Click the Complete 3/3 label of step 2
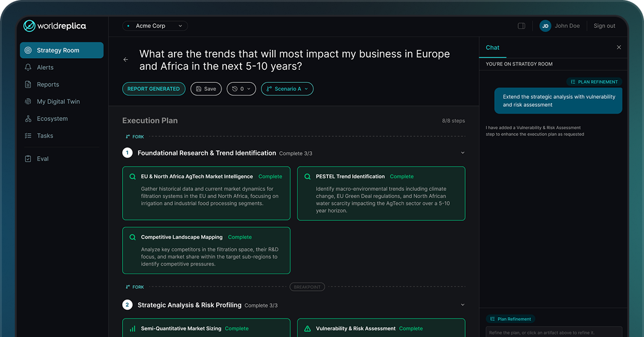Image resolution: width=644 pixels, height=337 pixels. point(261,306)
